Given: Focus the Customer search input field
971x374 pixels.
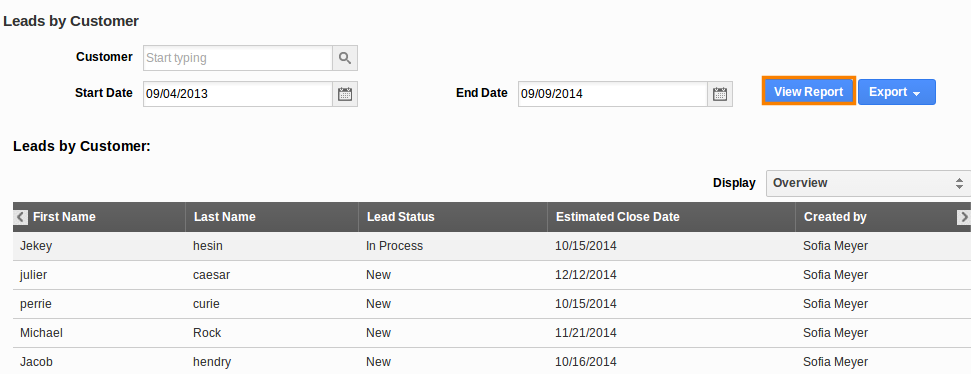Looking at the screenshot, I should pyautogui.click(x=238, y=58).
